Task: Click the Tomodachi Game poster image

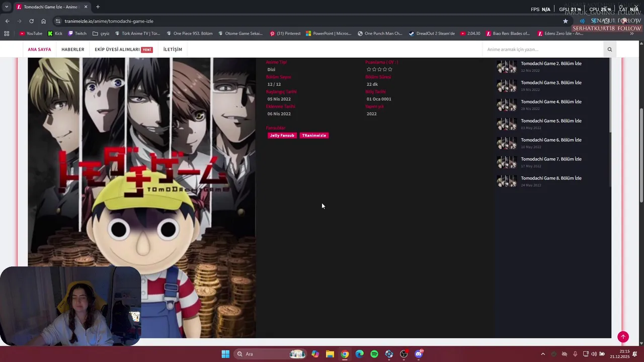Action: pyautogui.click(x=141, y=198)
